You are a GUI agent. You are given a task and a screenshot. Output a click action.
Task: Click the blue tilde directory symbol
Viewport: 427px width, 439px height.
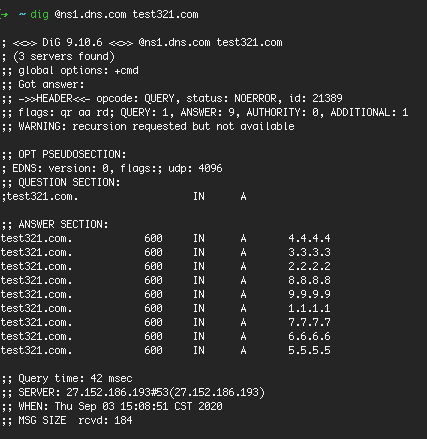tap(22, 15)
